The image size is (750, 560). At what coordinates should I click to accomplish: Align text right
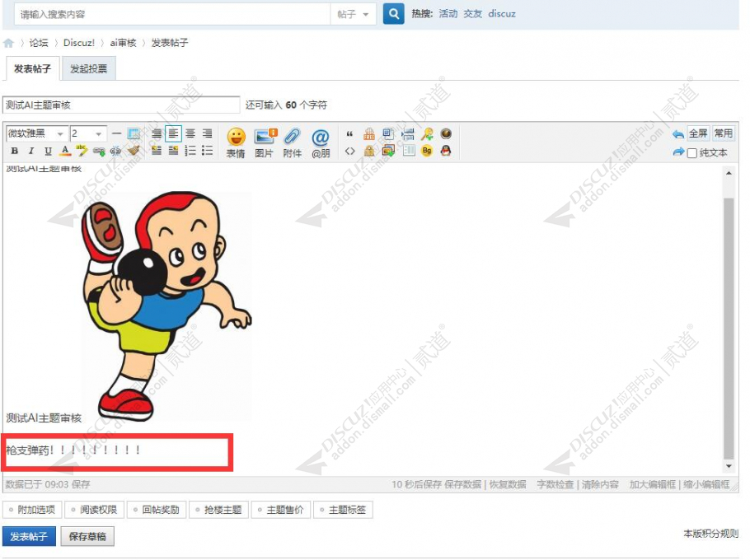pos(207,133)
